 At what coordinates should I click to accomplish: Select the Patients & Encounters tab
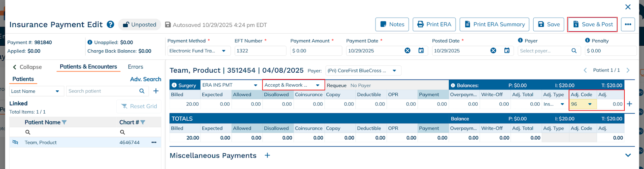click(x=88, y=67)
